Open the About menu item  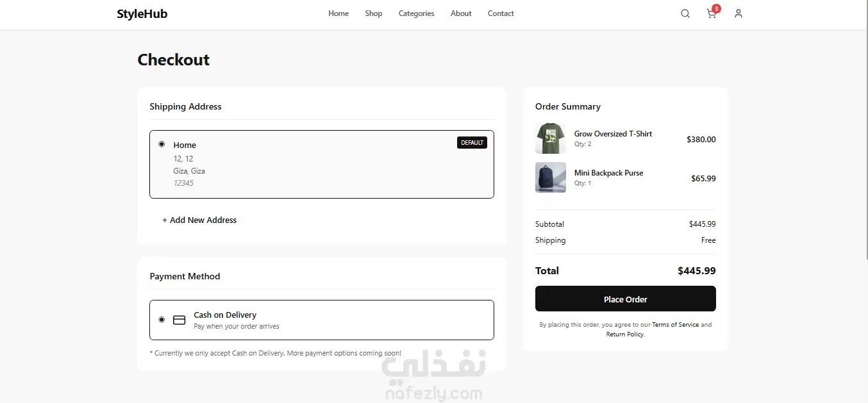pyautogui.click(x=461, y=13)
